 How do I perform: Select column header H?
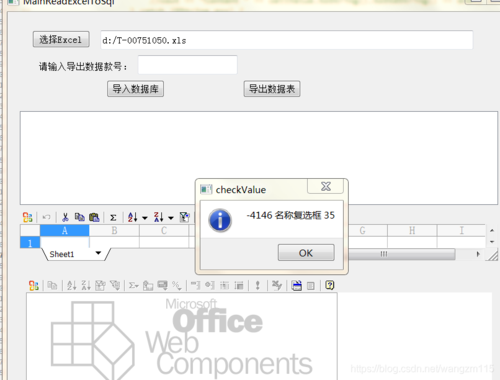point(412,231)
